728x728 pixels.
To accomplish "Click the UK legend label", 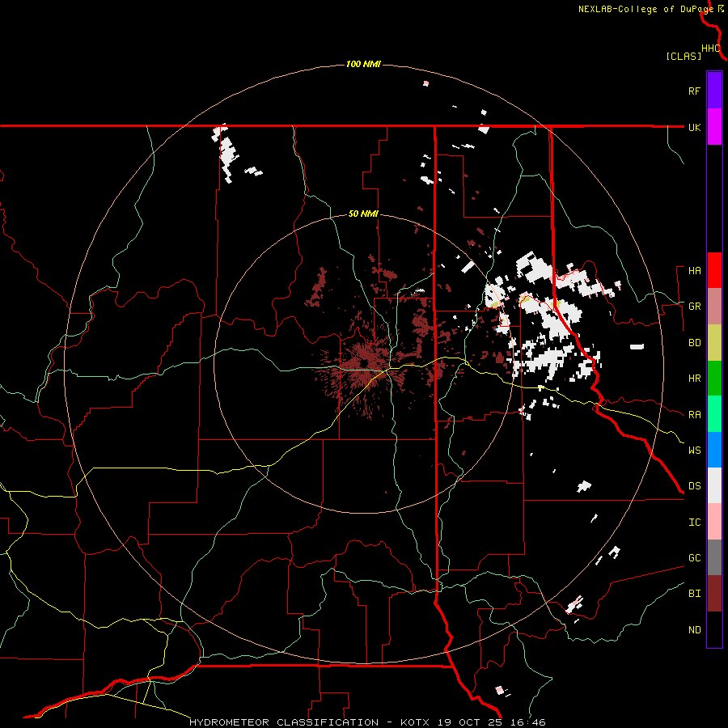I will pyautogui.click(x=694, y=127).
